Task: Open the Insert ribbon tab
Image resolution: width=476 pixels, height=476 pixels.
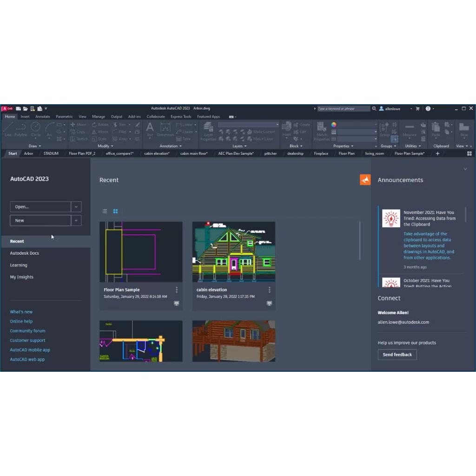Action: (x=25, y=117)
